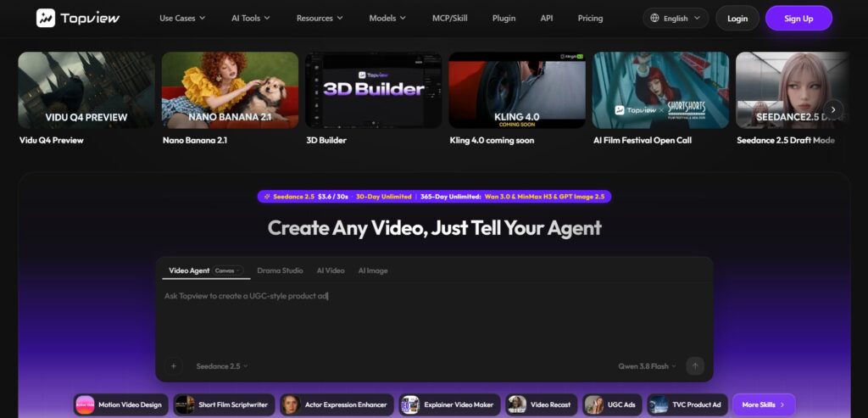The height and width of the screenshot is (418, 868).
Task: Click the Topview logo icon
Action: 46,18
